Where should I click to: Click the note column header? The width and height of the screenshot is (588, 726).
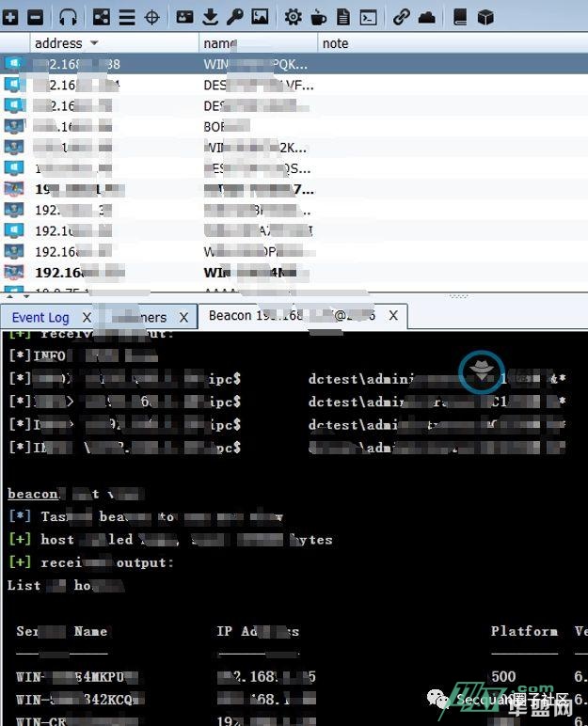(x=335, y=43)
